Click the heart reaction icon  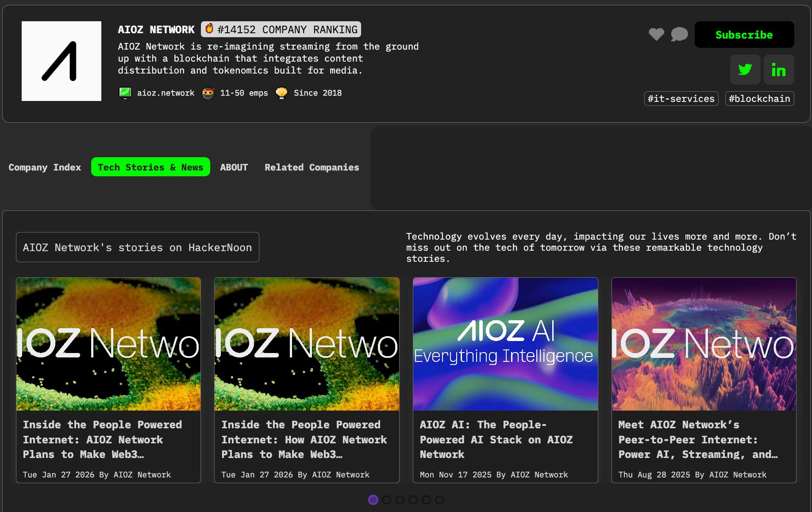(x=656, y=34)
